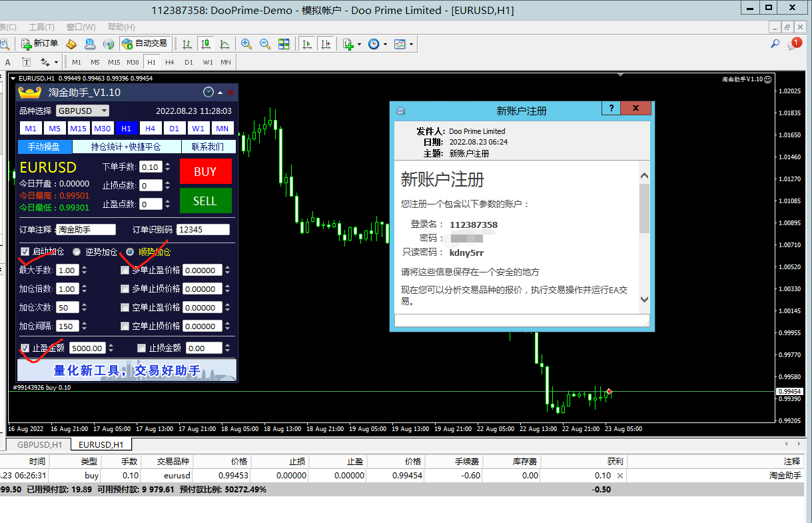Toggle the AutoTrading (自动交易) button
The width and height of the screenshot is (812, 523).
145,44
